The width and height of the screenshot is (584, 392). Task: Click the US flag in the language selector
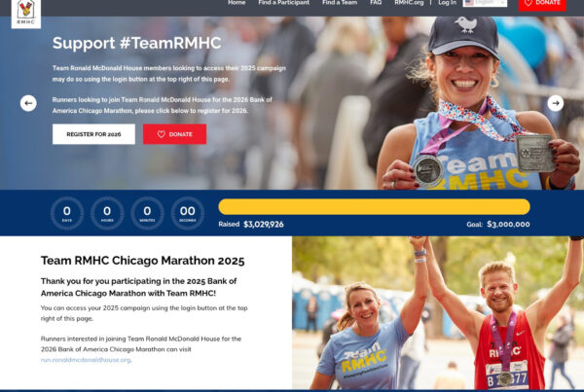469,3
